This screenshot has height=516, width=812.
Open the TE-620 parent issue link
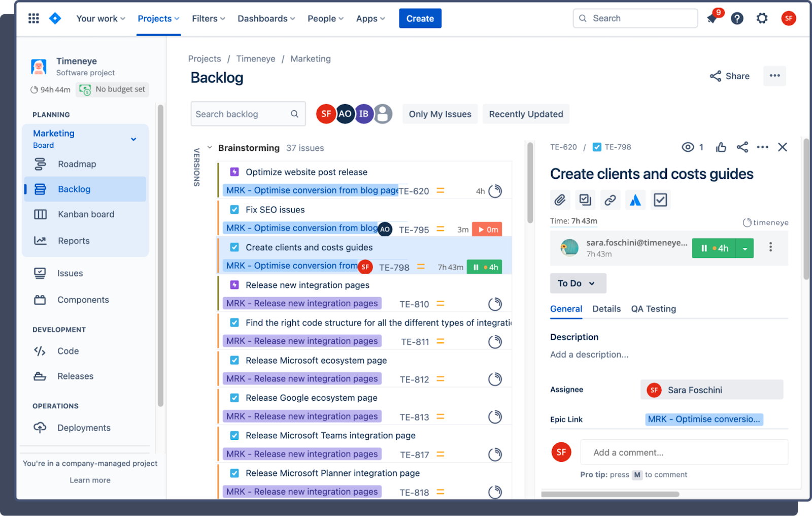coord(563,147)
